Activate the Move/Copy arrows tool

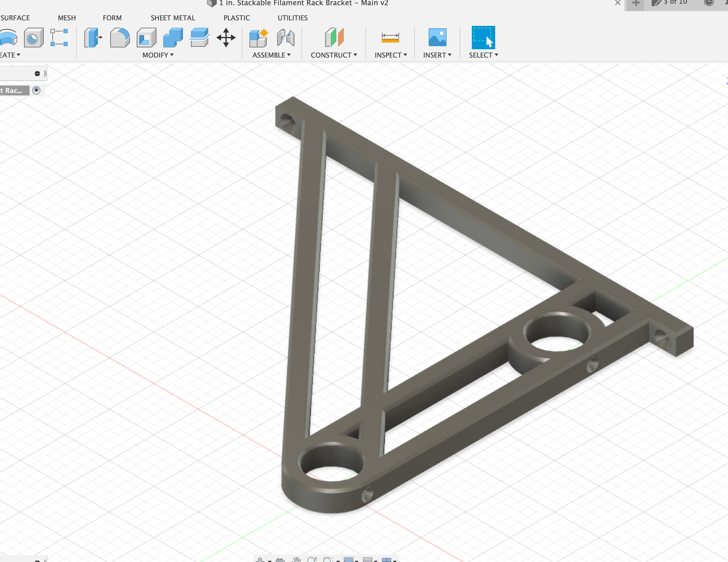coord(226,37)
